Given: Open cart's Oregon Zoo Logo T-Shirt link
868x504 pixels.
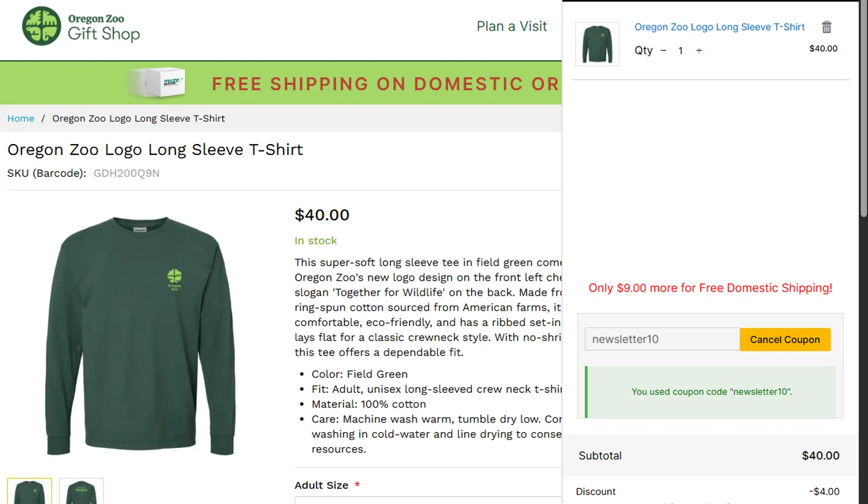Looking at the screenshot, I should click(x=719, y=27).
